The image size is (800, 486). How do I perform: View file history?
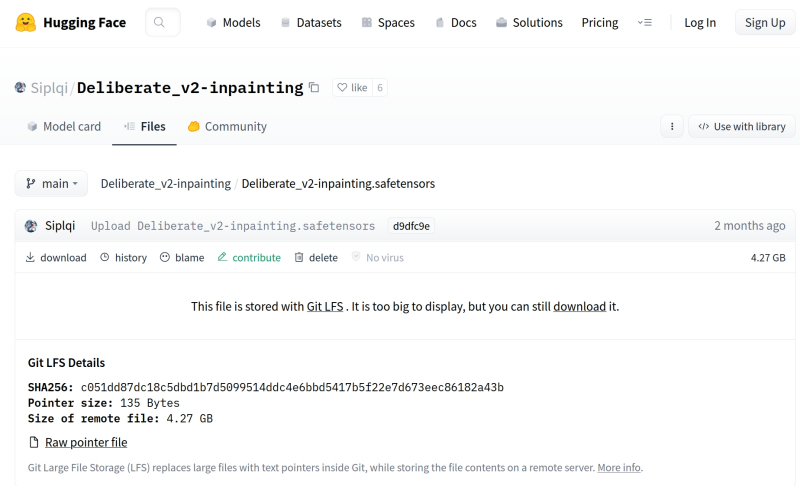click(124, 257)
